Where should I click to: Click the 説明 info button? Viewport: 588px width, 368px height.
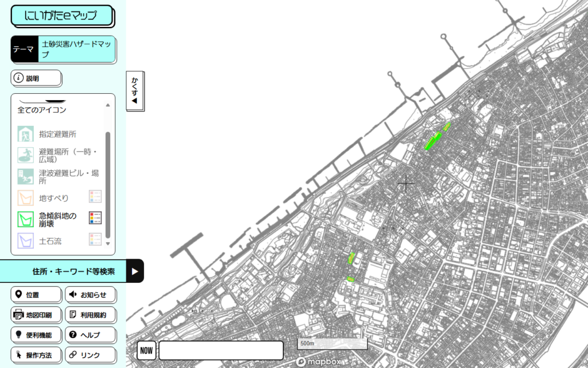click(x=36, y=78)
